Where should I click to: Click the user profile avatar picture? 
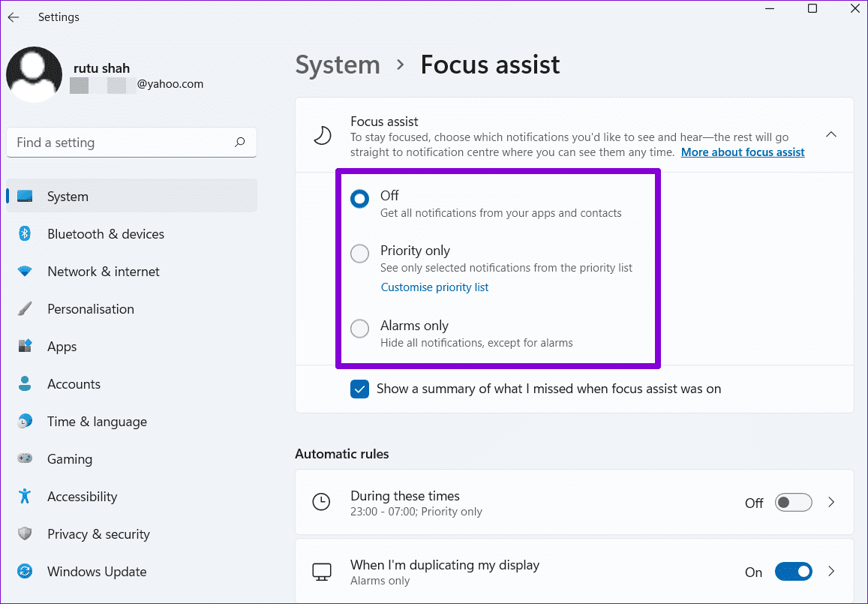pos(35,74)
